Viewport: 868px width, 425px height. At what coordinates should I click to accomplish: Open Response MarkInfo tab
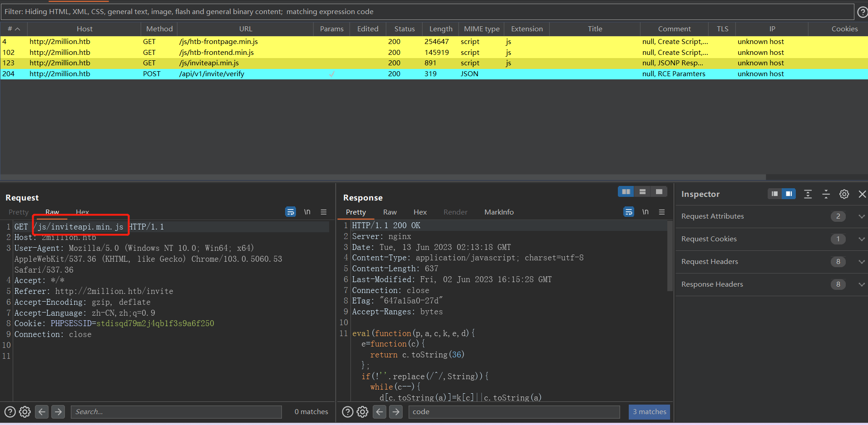point(499,212)
